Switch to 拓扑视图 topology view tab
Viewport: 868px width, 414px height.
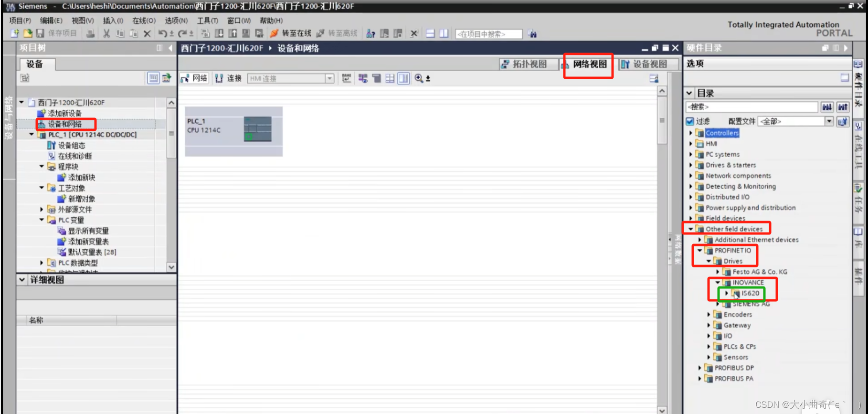[529, 64]
